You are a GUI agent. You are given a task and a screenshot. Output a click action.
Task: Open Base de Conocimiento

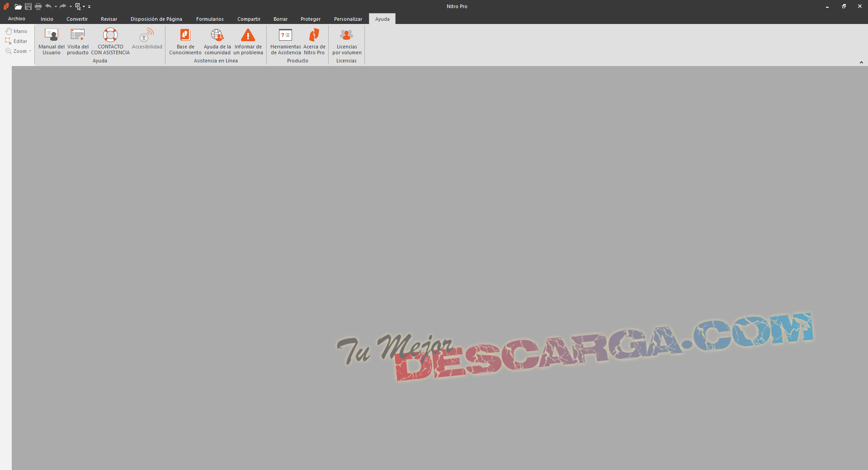point(185,42)
